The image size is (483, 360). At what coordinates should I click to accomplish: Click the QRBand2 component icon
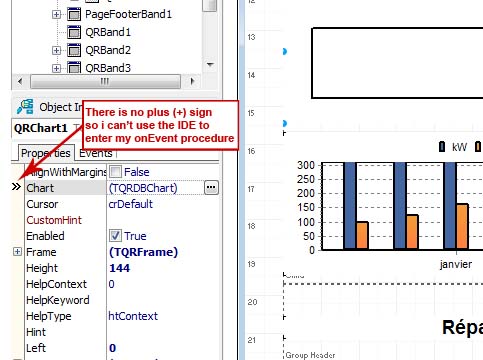point(74,50)
